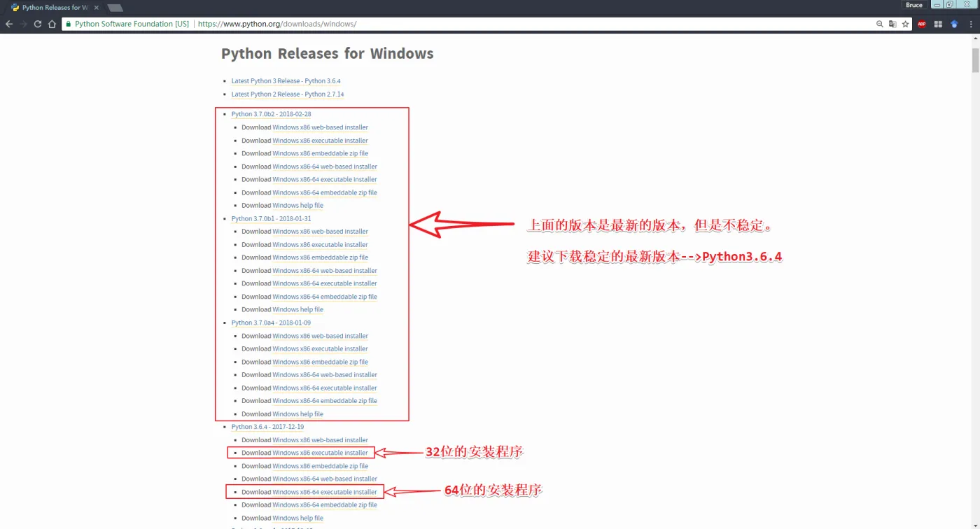Download 3.7.0a4 Windows x86-64 executable installer
The width and height of the screenshot is (980, 529).
325,388
